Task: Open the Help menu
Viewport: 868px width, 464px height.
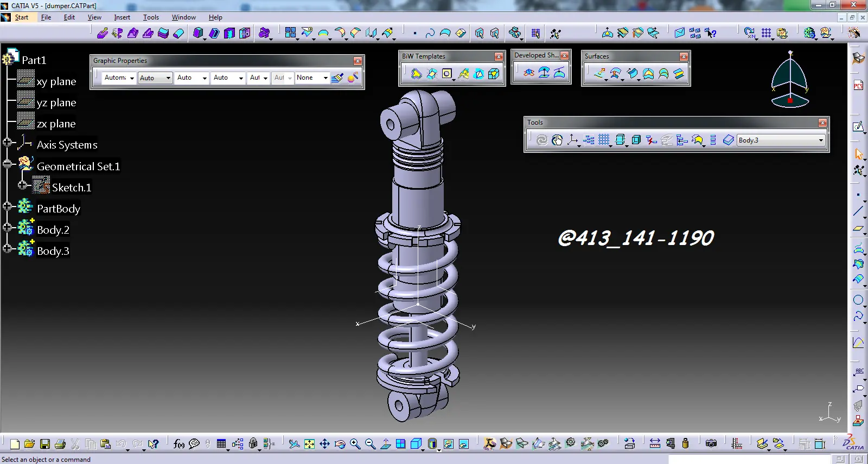Action: click(x=215, y=17)
